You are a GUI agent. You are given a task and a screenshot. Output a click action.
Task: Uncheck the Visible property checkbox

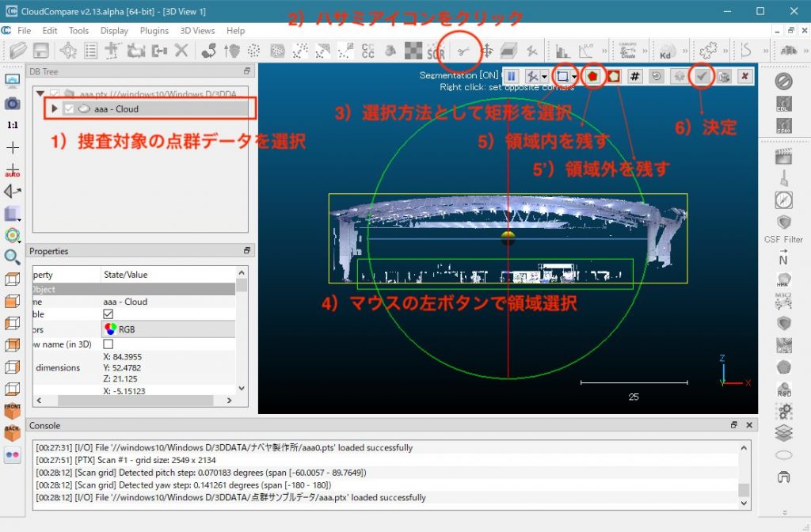(x=109, y=314)
